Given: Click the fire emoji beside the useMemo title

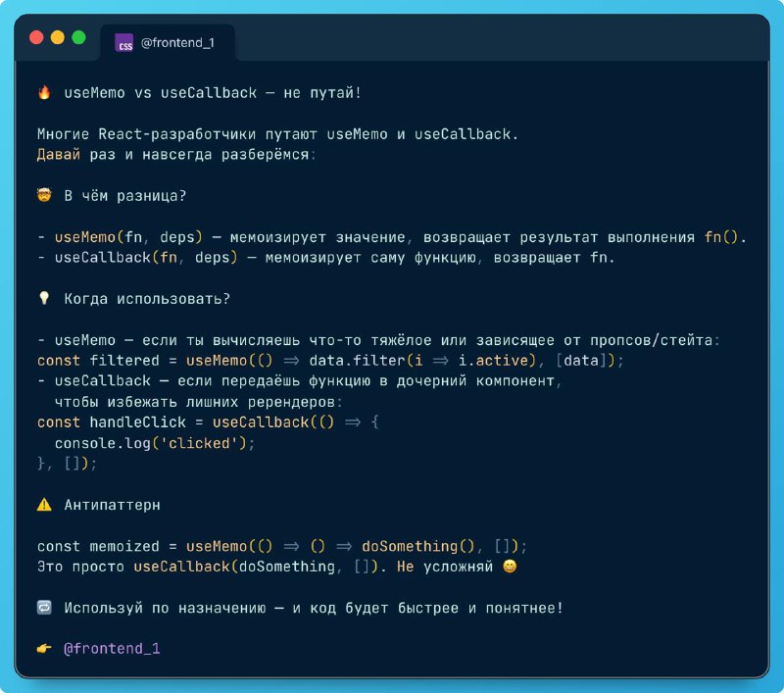Looking at the screenshot, I should click(x=44, y=92).
